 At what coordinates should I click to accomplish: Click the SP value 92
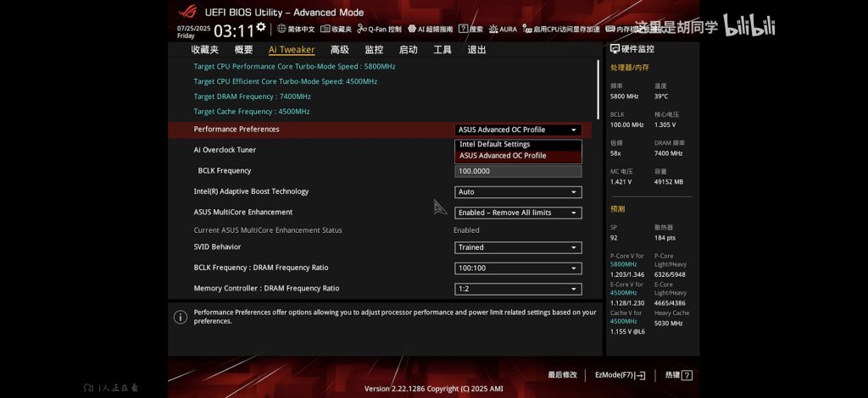(614, 238)
